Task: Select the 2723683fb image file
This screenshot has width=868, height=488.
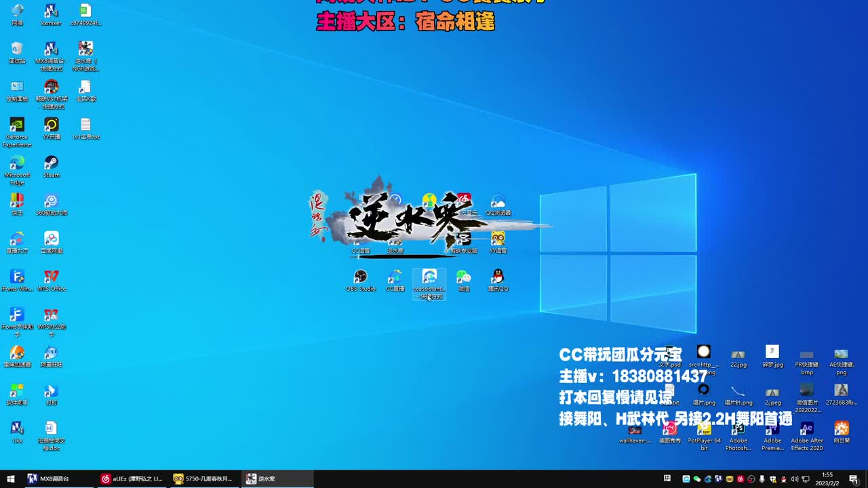Action: point(841,394)
